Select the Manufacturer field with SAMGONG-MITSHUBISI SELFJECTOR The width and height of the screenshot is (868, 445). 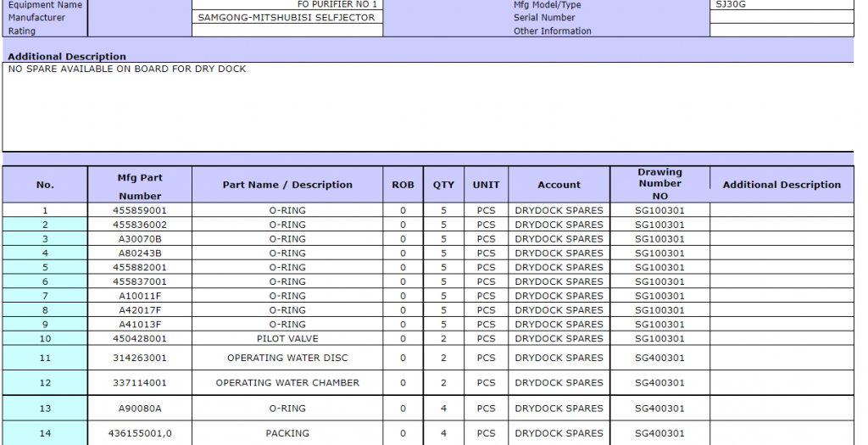point(287,18)
